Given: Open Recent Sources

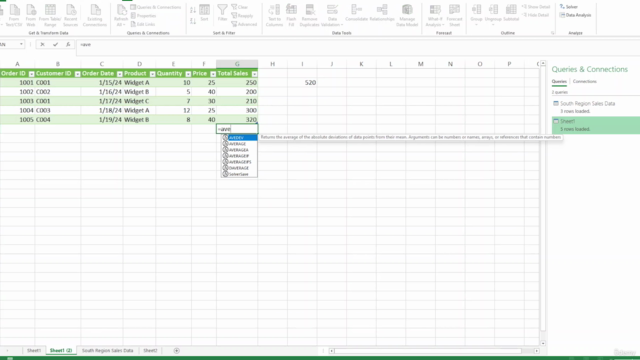Looking at the screenshot, I should (70, 15).
